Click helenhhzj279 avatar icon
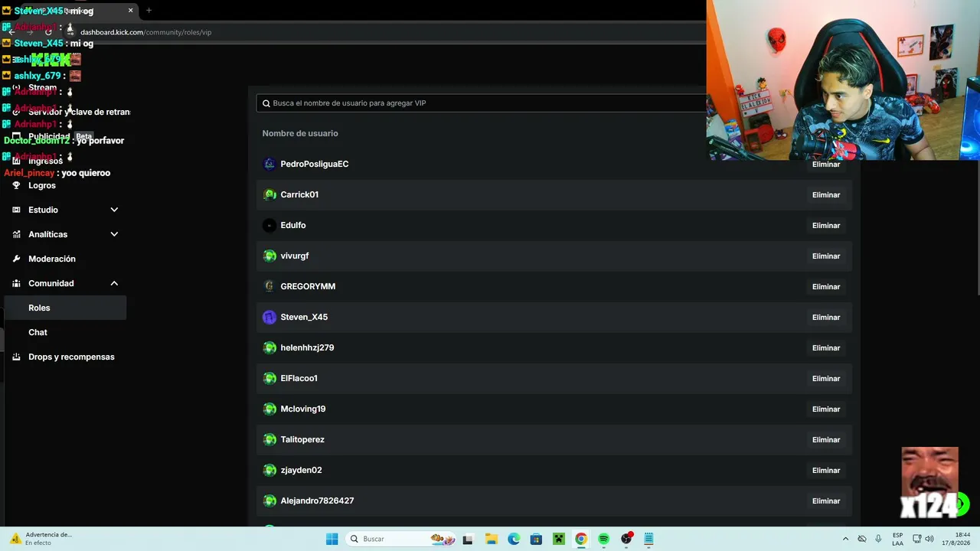 point(269,347)
